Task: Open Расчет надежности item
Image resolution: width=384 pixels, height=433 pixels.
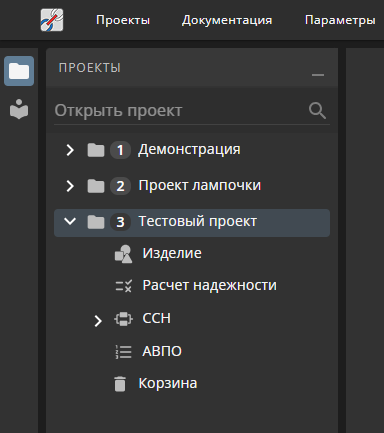Action: click(209, 285)
